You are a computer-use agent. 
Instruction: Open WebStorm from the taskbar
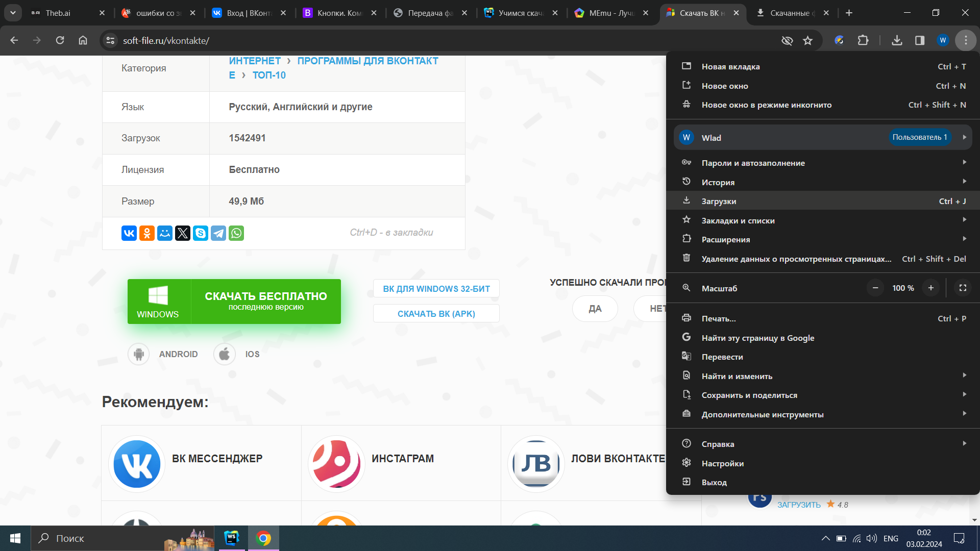click(232, 538)
